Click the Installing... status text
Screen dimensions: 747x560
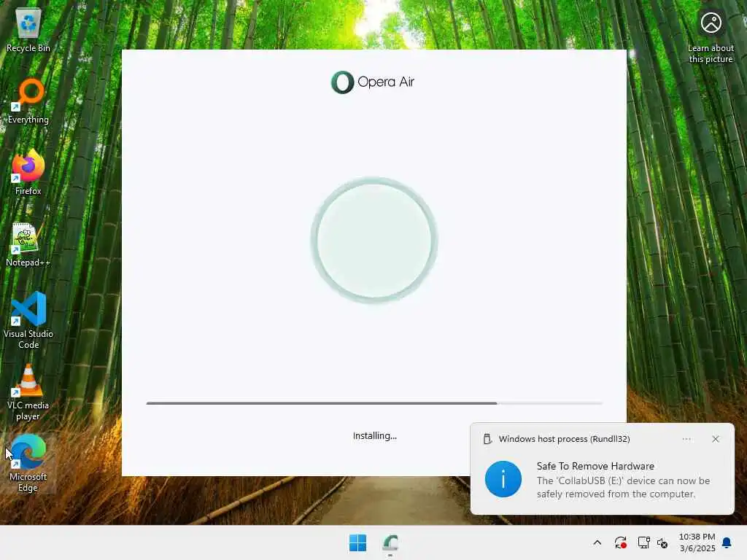pyautogui.click(x=374, y=436)
